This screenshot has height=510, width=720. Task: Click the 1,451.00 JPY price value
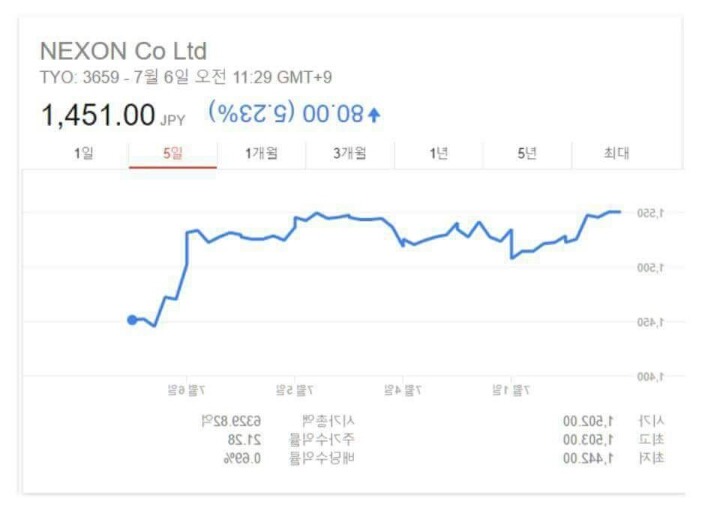click(113, 115)
